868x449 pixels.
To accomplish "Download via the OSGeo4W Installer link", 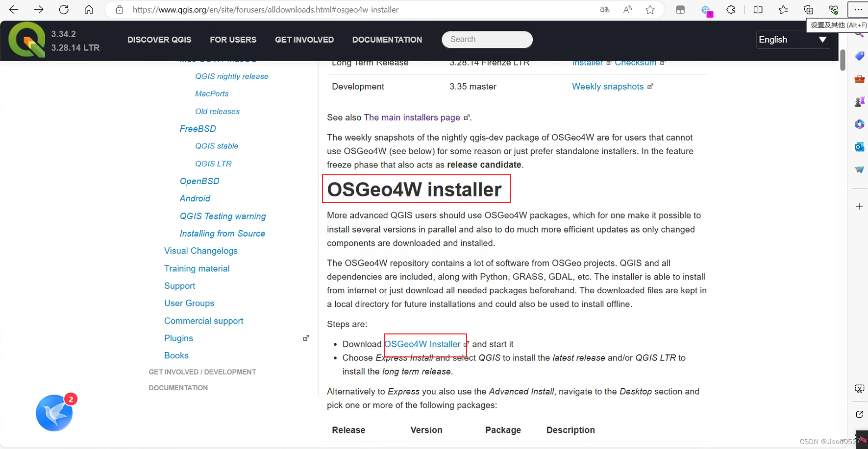I will click(x=422, y=344).
